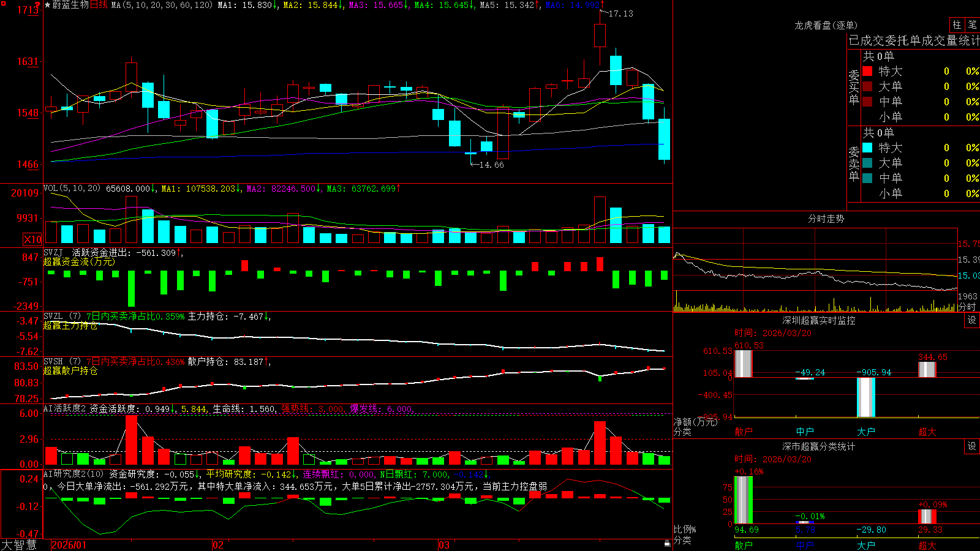980x551 pixels.
Task: Click the lock icon on the timeline
Action: point(668,544)
